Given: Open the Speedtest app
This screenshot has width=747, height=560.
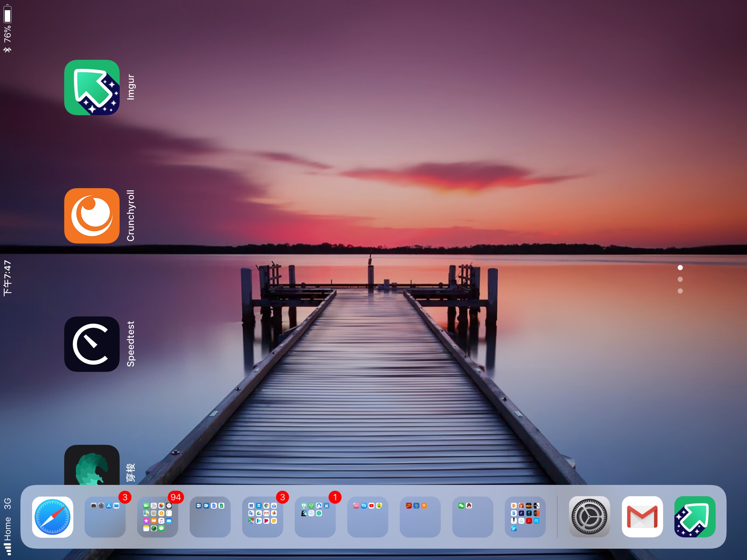Looking at the screenshot, I should (92, 344).
